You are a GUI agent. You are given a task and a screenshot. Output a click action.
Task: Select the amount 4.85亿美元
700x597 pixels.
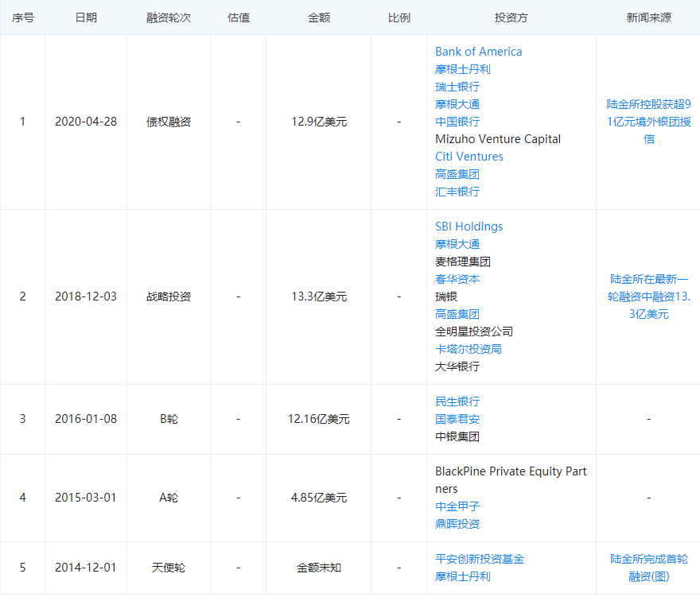319,498
